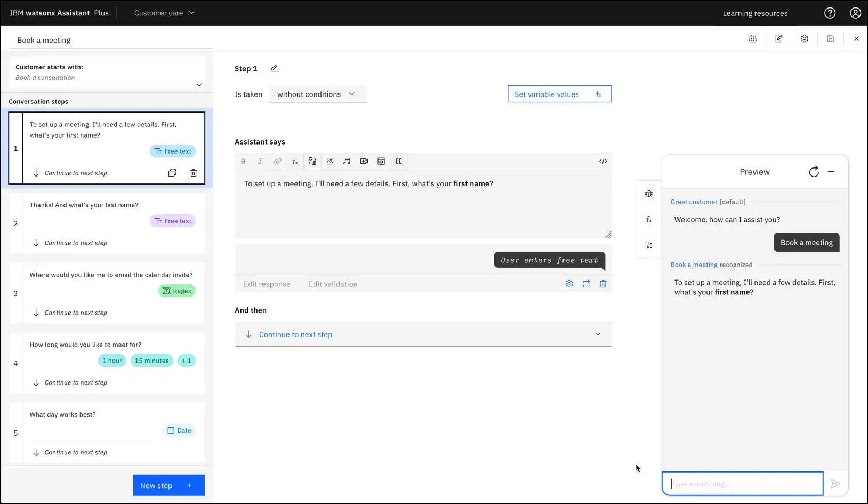Open the 'without conditions' dropdown

[x=317, y=94]
